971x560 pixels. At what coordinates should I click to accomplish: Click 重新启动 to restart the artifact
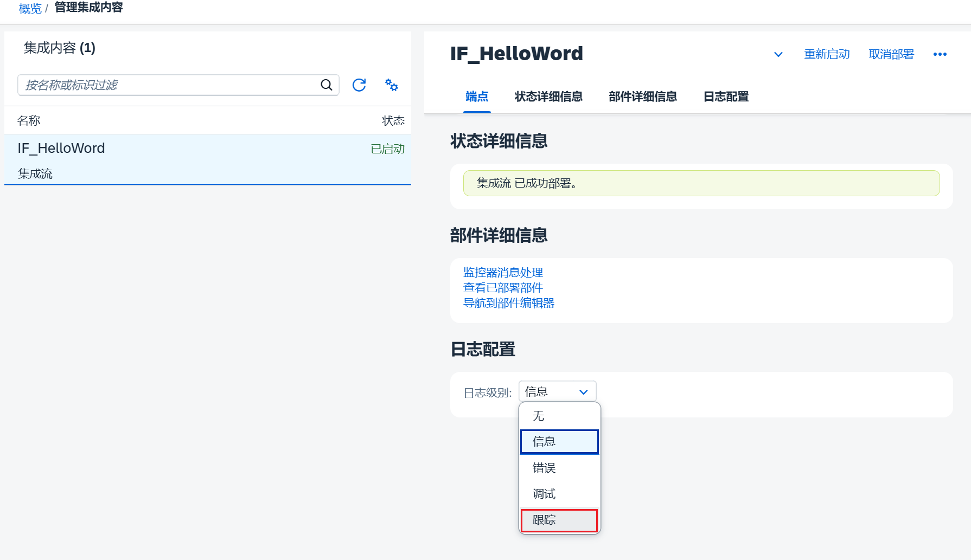(827, 54)
